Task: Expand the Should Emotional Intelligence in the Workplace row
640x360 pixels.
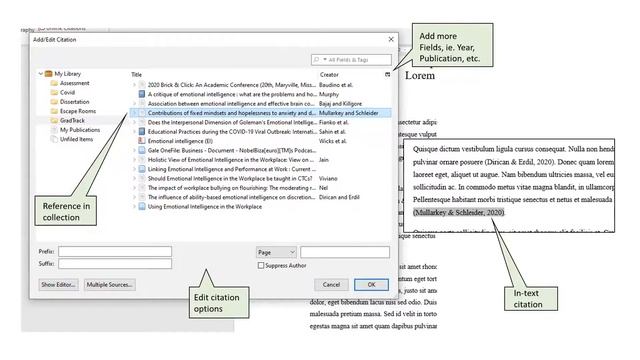Action: point(134,178)
